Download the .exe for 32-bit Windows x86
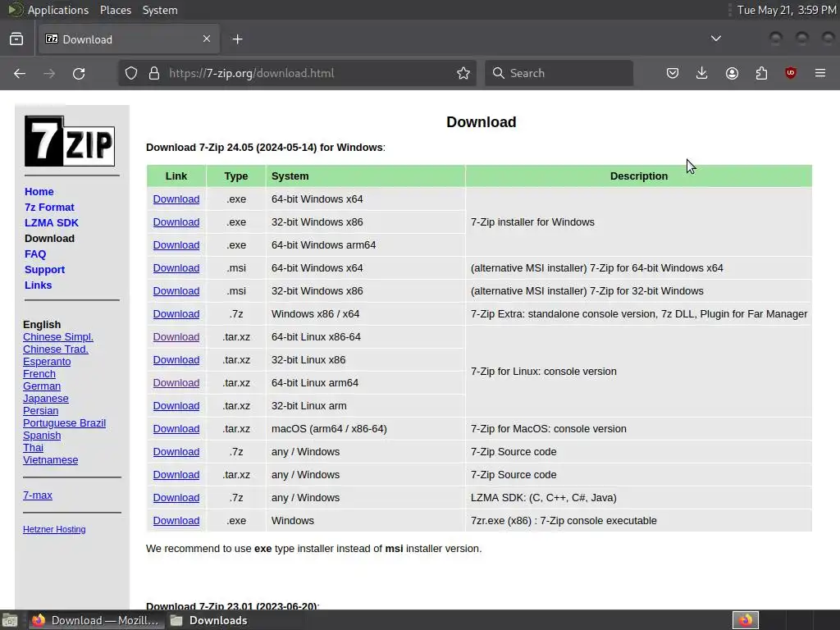The image size is (840, 630). point(176,222)
